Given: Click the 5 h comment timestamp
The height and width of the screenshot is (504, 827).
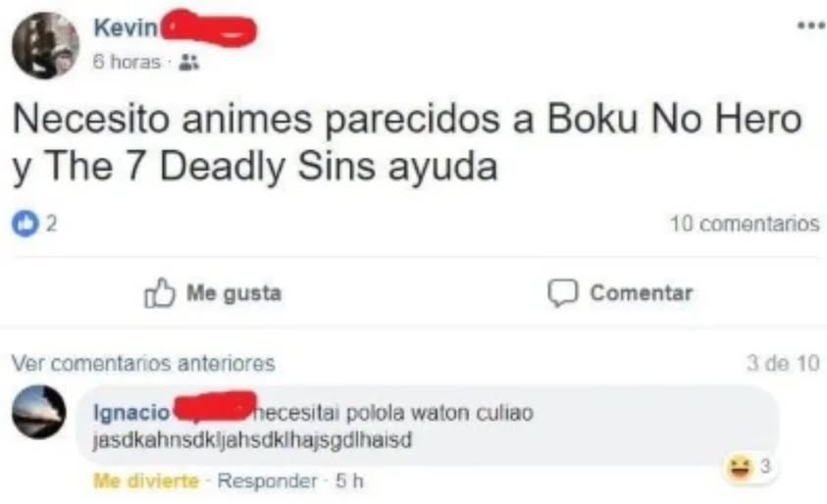Looking at the screenshot, I should (349, 480).
